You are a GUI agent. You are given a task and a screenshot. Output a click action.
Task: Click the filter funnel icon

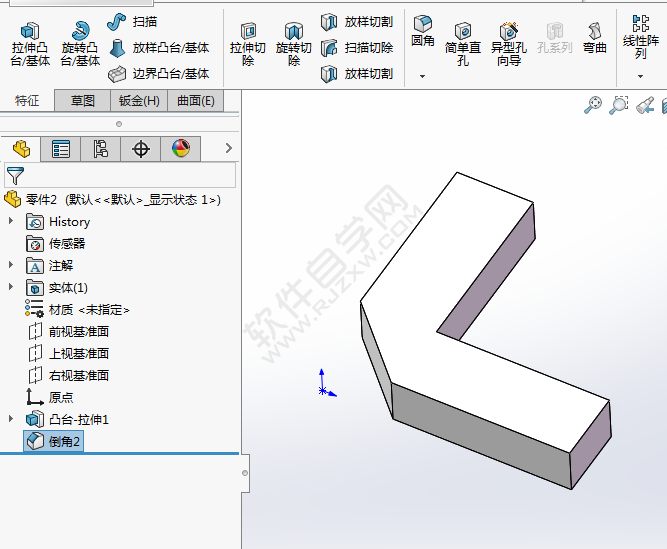[15, 176]
